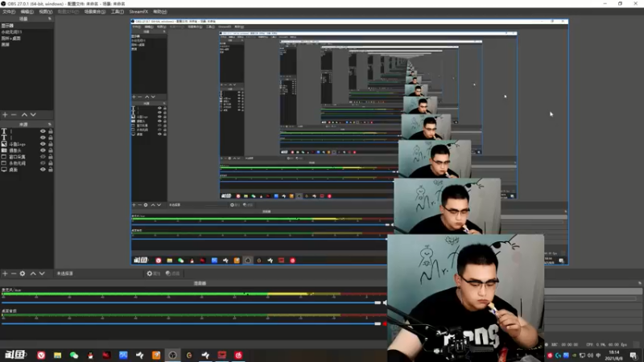
Task: Open the 编辑 (Edit) menu
Action: click(27, 11)
